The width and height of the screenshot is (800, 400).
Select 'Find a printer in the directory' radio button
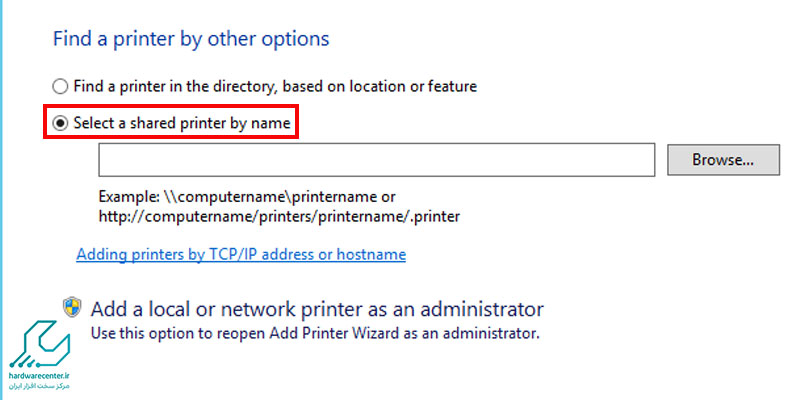pyautogui.click(x=60, y=86)
